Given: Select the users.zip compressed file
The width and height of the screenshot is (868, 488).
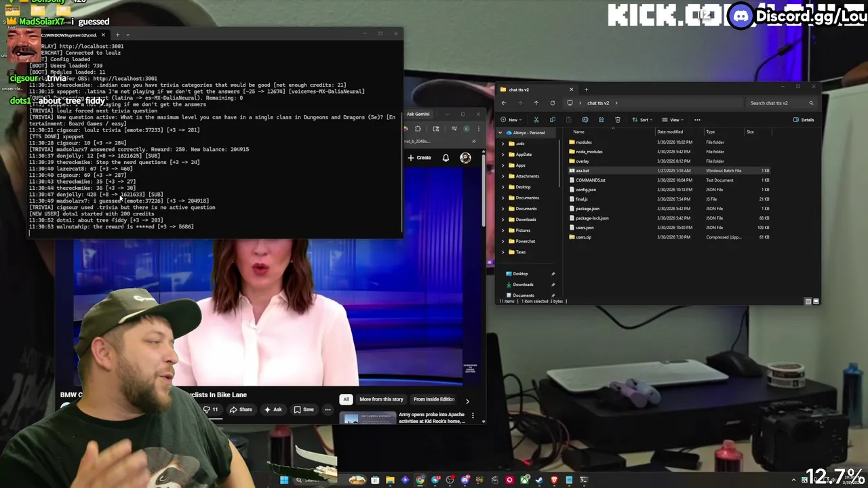Looking at the screenshot, I should (583, 237).
